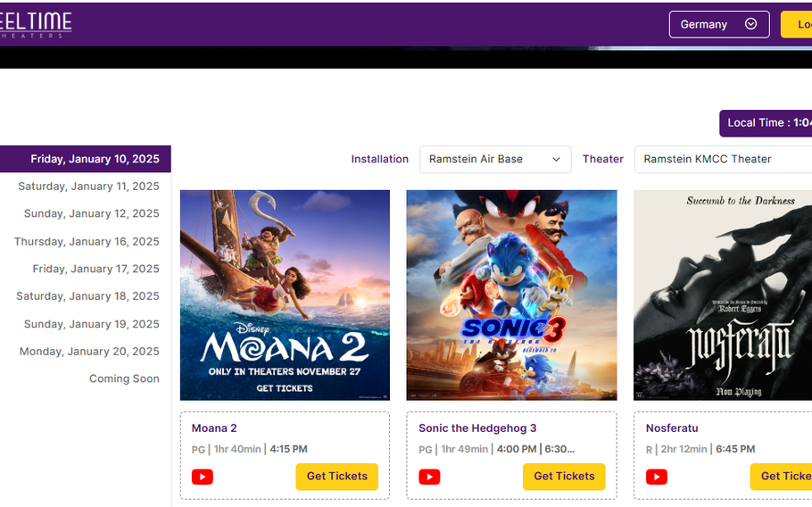The image size is (812, 507).
Task: Click the Sonic 3 4:00 PM showtime
Action: pyautogui.click(x=517, y=450)
